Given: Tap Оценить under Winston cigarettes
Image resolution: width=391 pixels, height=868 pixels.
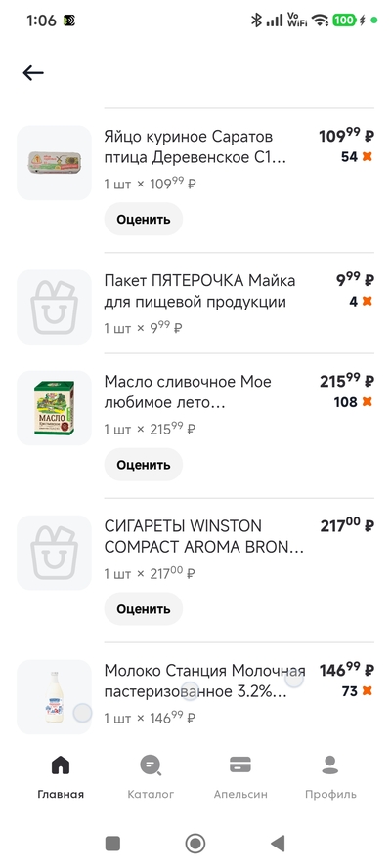Looking at the screenshot, I should [144, 609].
